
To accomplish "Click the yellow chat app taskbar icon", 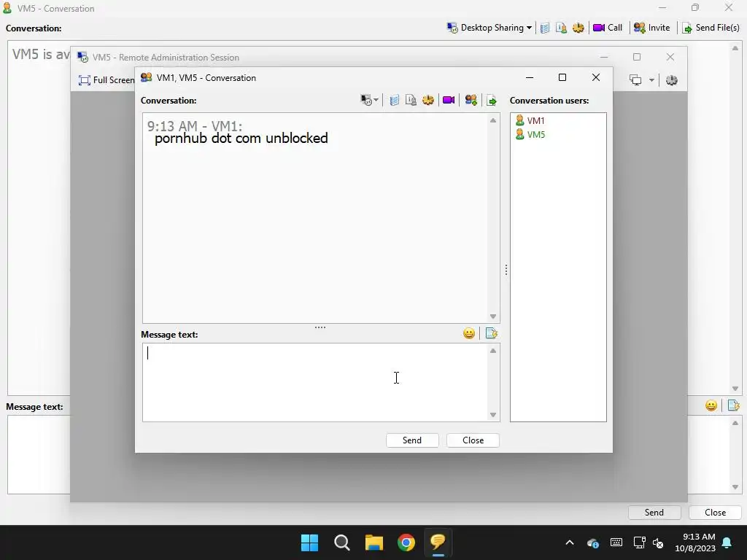I will (x=438, y=542).
